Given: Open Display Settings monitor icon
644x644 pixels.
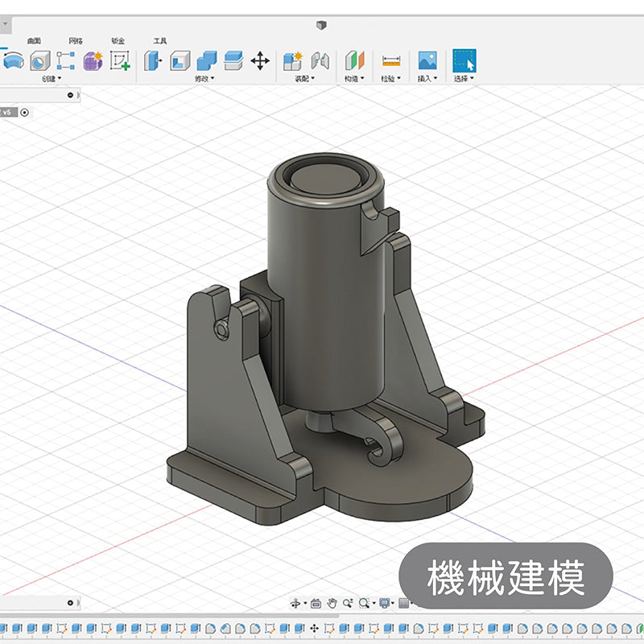Looking at the screenshot, I should pos(385,603).
